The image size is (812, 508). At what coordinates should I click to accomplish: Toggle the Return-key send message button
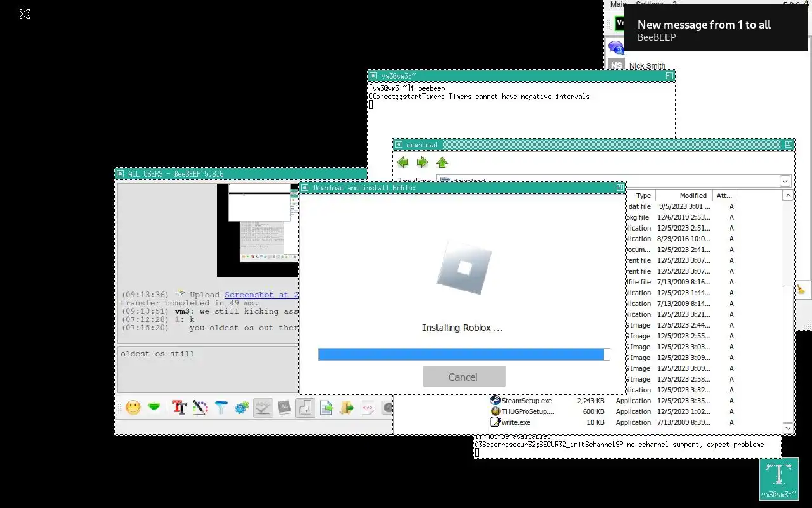[x=305, y=408]
